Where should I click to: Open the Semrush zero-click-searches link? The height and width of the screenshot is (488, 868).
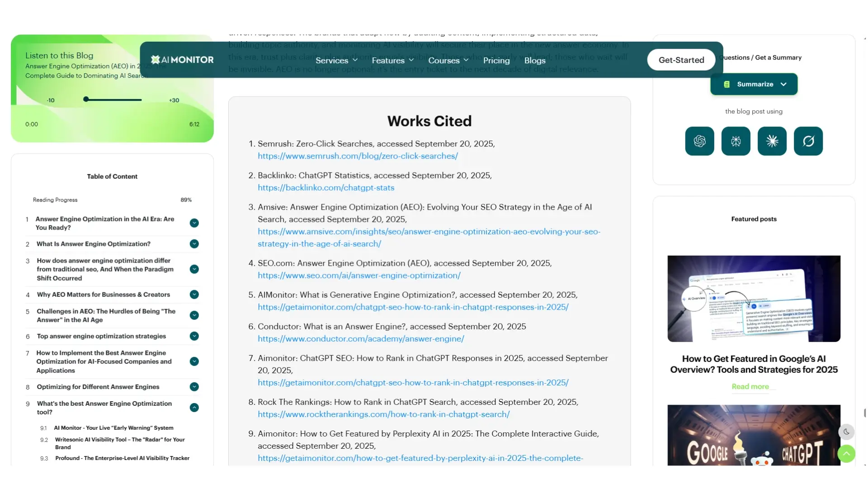(x=358, y=156)
